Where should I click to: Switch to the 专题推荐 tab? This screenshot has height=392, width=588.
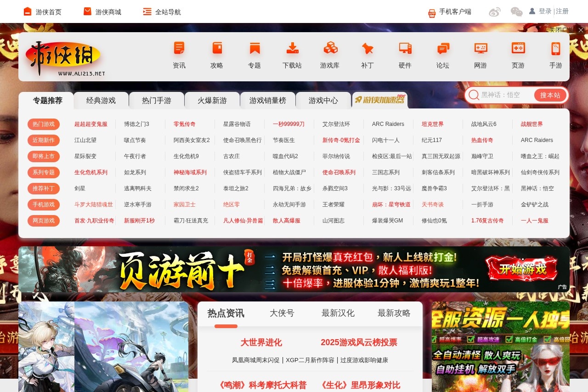(x=48, y=101)
